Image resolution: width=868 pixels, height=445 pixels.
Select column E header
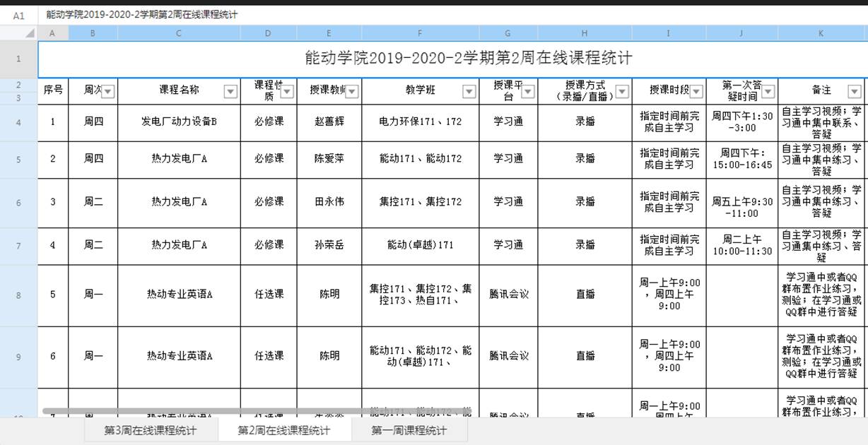(x=329, y=33)
